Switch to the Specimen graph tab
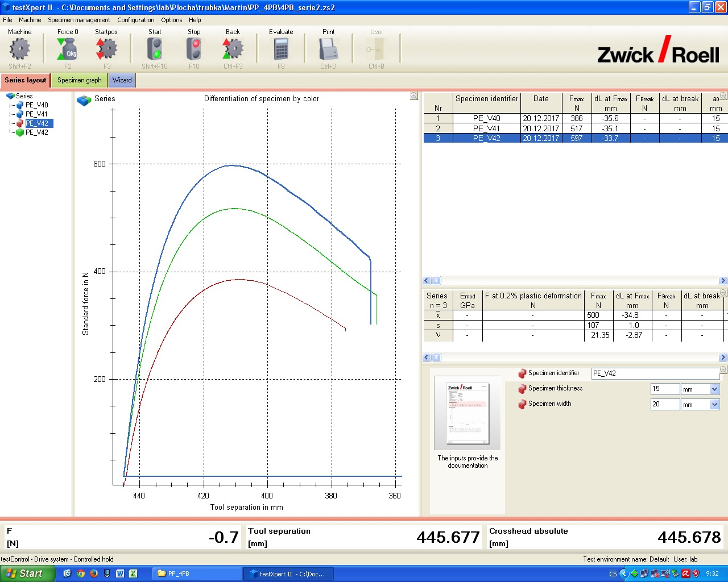728x582 pixels. 79,80
